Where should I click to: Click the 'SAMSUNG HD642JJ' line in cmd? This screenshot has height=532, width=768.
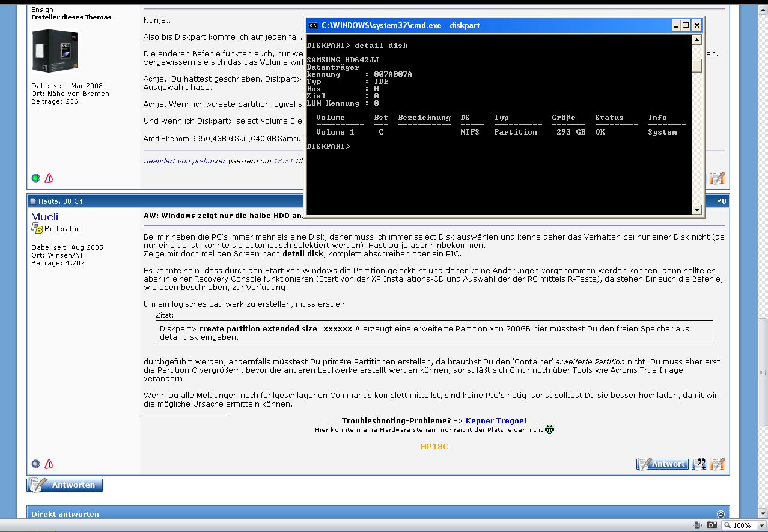[x=343, y=60]
